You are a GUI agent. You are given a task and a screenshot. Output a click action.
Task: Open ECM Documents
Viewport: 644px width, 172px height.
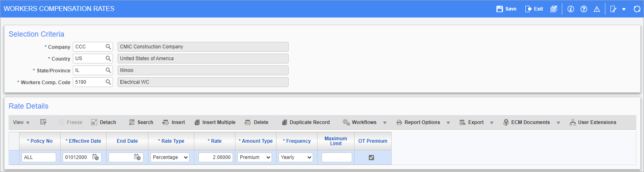(527, 122)
